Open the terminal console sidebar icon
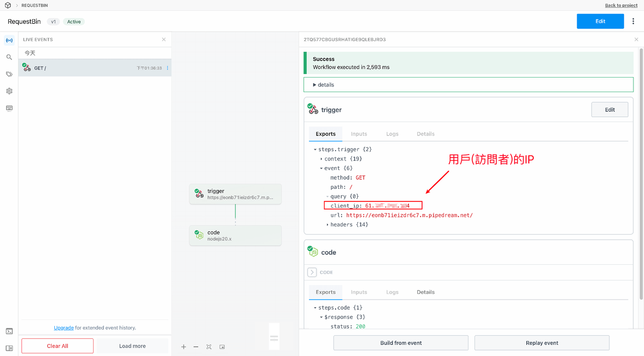This screenshot has width=644, height=356. [x=9, y=331]
